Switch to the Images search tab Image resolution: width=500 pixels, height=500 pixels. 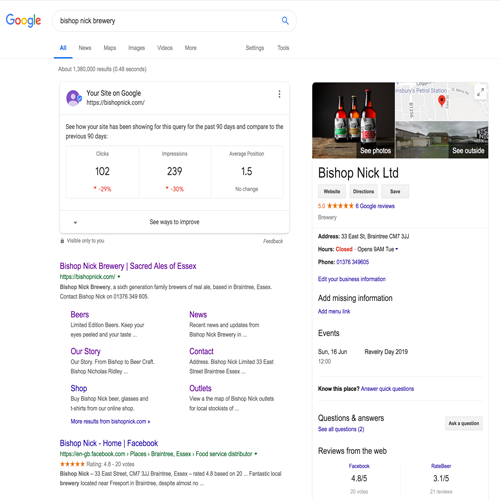click(x=137, y=48)
